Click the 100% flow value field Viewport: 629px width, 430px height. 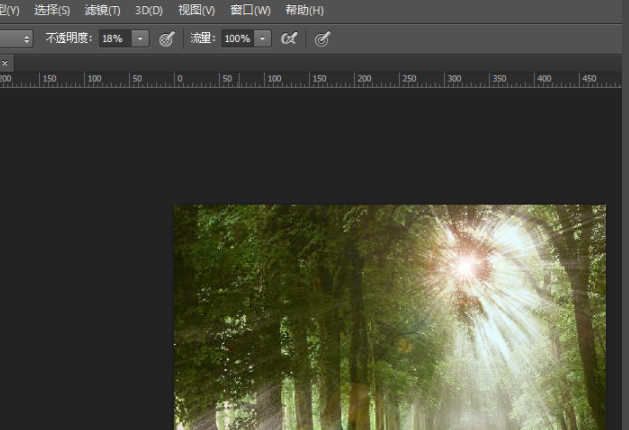click(x=236, y=38)
